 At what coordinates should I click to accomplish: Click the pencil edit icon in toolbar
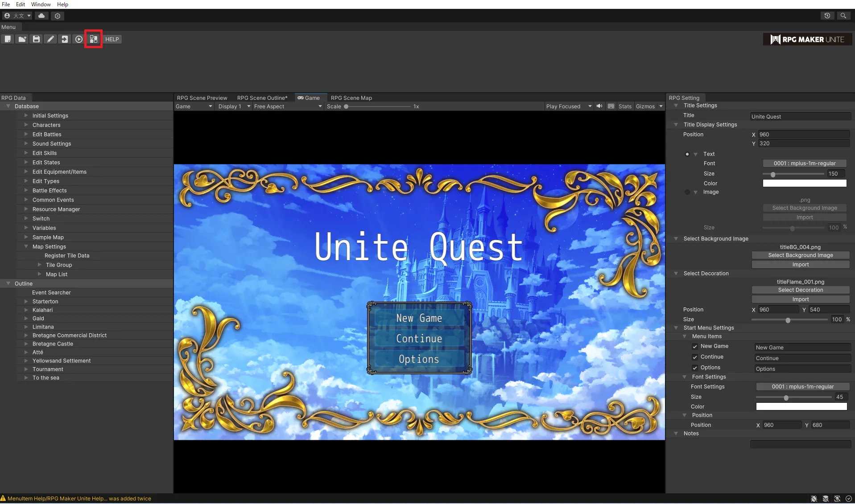point(50,39)
